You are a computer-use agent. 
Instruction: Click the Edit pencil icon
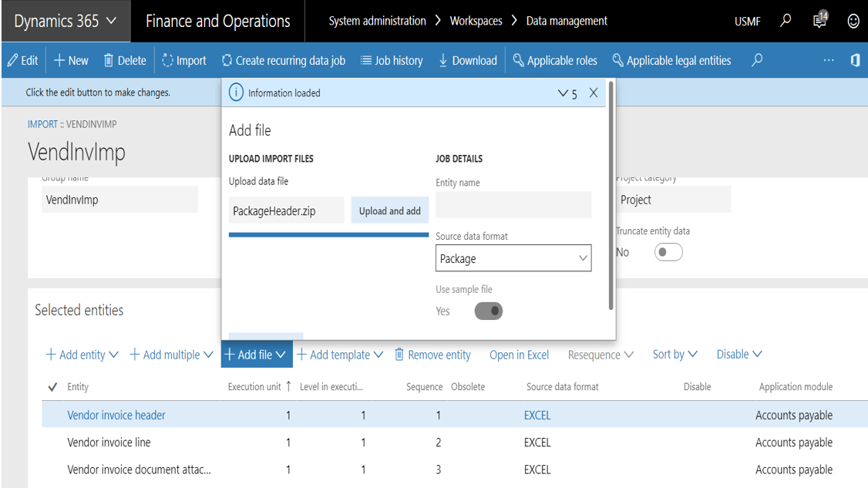13,60
